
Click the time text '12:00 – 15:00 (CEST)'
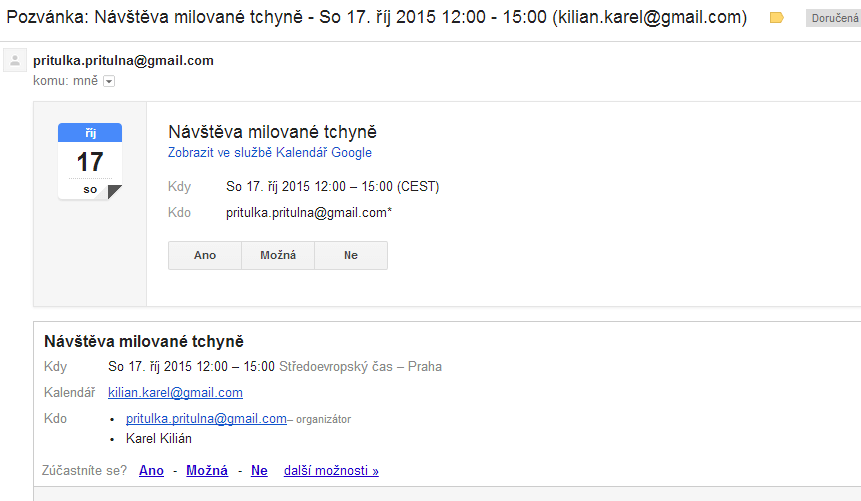pos(376,187)
